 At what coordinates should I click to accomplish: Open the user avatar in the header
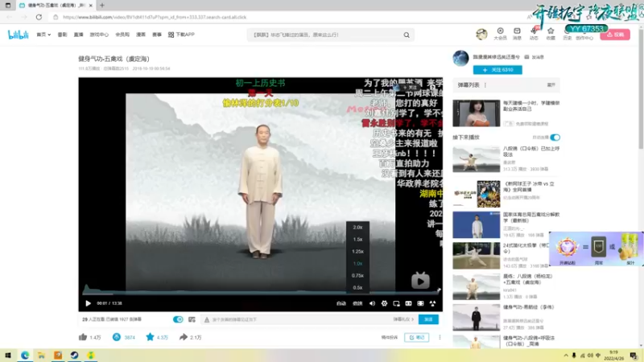click(481, 34)
